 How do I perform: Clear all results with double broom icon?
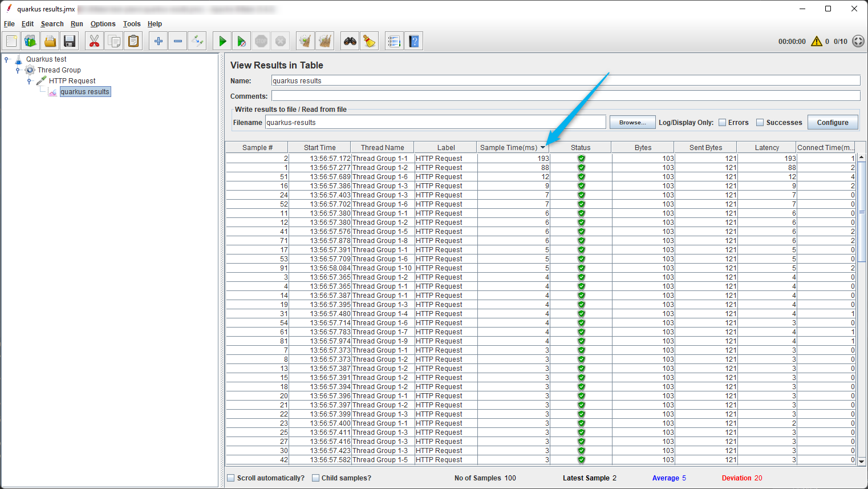click(325, 41)
